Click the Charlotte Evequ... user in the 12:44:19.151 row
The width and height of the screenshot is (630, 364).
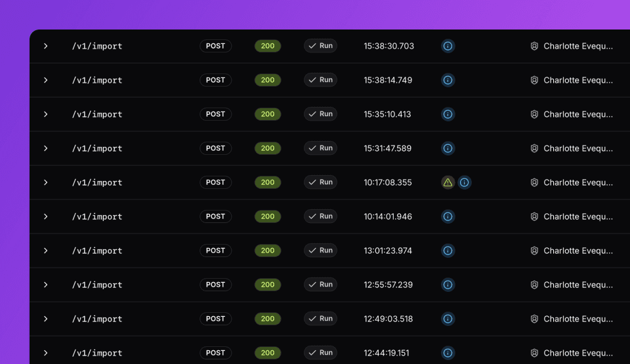577,353
